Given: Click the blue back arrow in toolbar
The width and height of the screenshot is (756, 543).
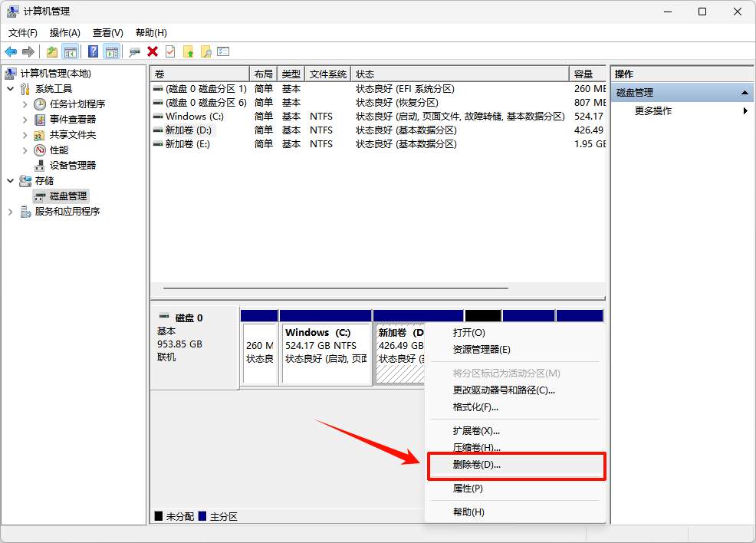Looking at the screenshot, I should pyautogui.click(x=11, y=51).
